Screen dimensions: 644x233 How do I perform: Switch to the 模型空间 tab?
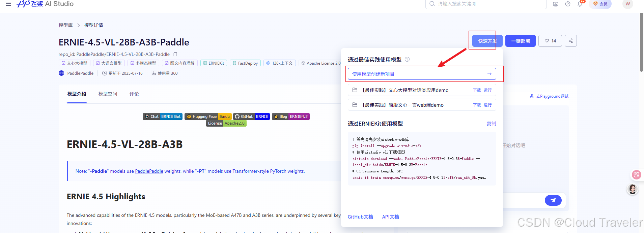(x=108, y=94)
